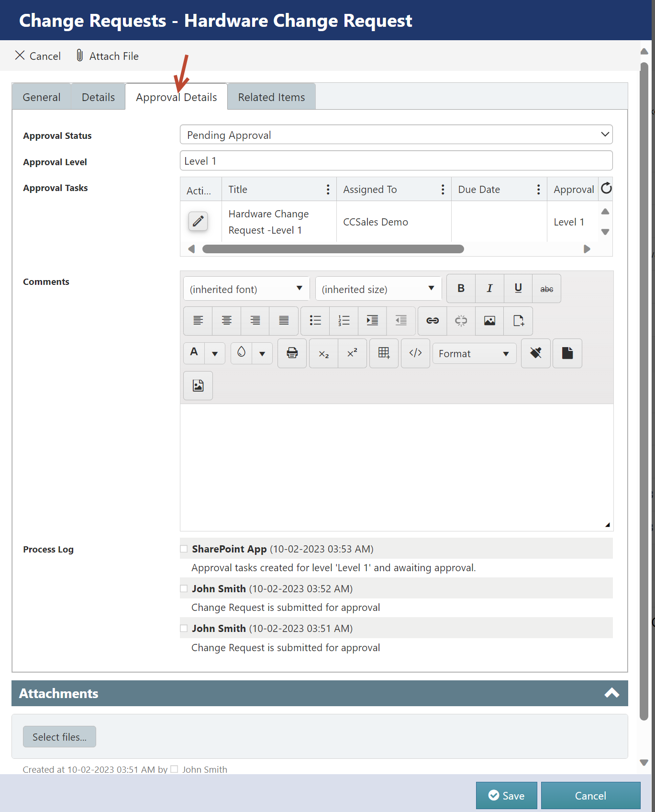Switch to view HTML source

(x=415, y=353)
